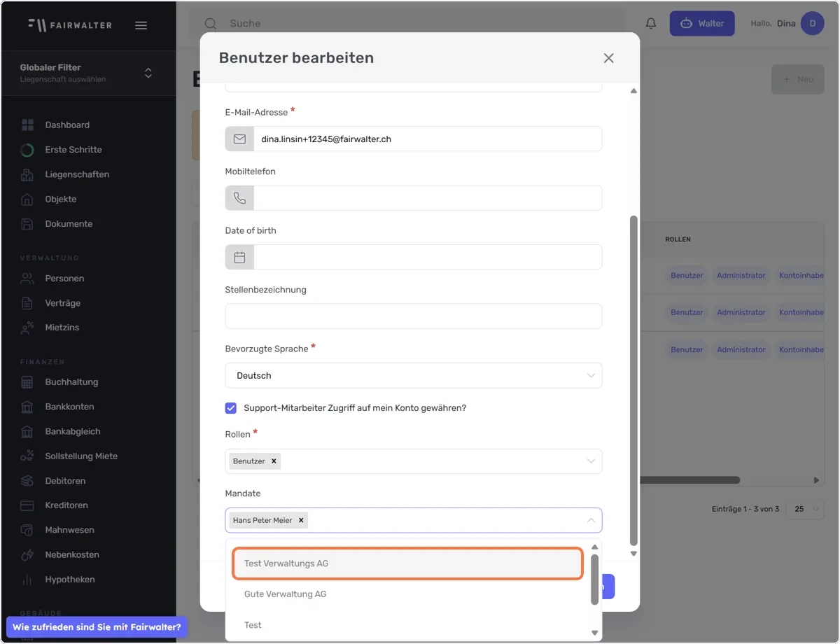This screenshot has height=644, width=840.
Task: Click the E-Mail-Adresse input field
Action: [427, 139]
